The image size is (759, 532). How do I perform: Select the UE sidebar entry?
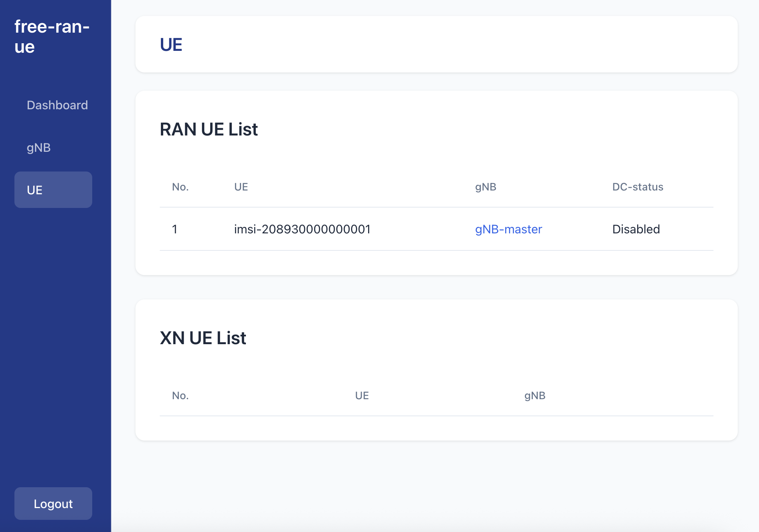[x=53, y=190]
